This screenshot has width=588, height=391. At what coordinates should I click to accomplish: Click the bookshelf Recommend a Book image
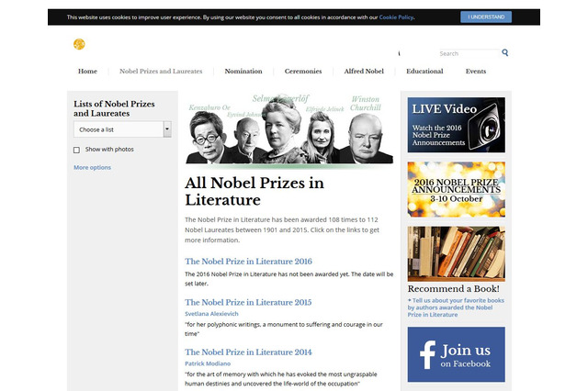456,254
